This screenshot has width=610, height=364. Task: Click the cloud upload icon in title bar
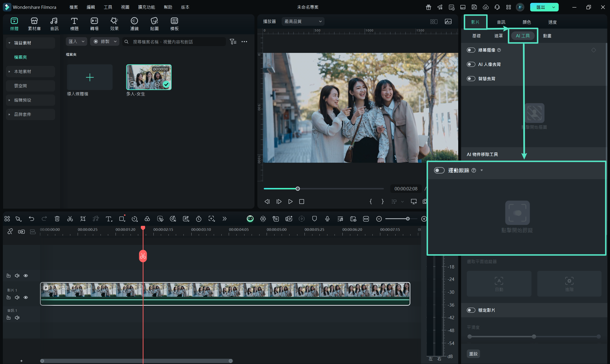486,7
